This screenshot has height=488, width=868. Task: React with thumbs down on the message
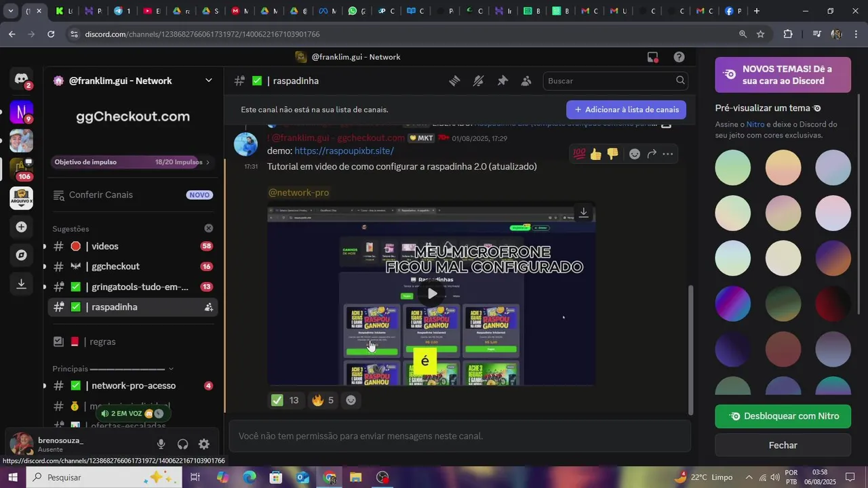pyautogui.click(x=613, y=154)
